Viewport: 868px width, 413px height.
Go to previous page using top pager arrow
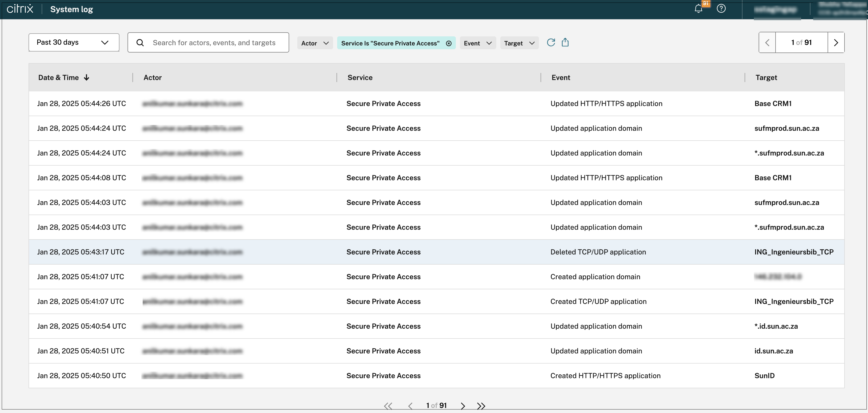click(767, 42)
